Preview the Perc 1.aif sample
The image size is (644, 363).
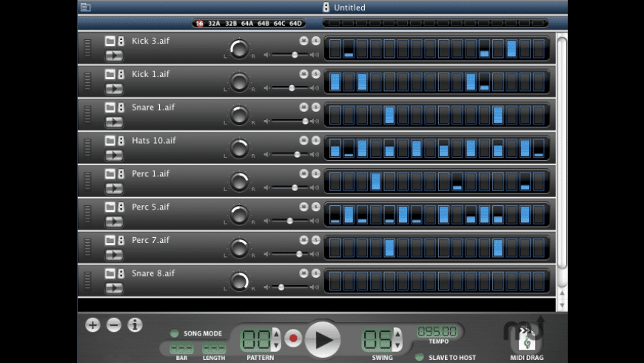(x=114, y=189)
